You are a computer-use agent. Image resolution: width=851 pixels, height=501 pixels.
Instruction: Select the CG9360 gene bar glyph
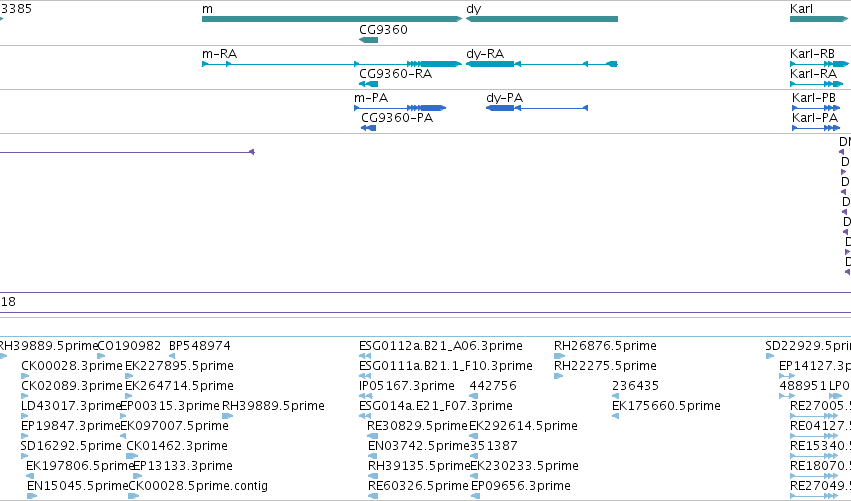[369, 40]
